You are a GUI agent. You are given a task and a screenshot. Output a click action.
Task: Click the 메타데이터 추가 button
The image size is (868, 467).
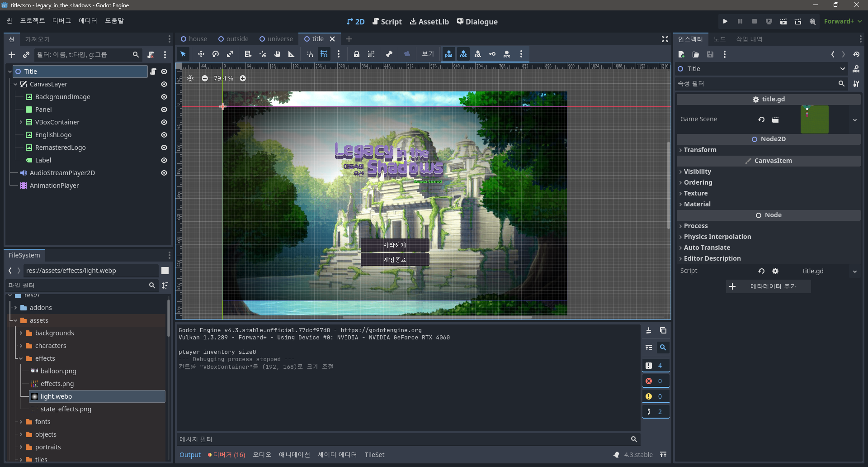[x=769, y=286]
